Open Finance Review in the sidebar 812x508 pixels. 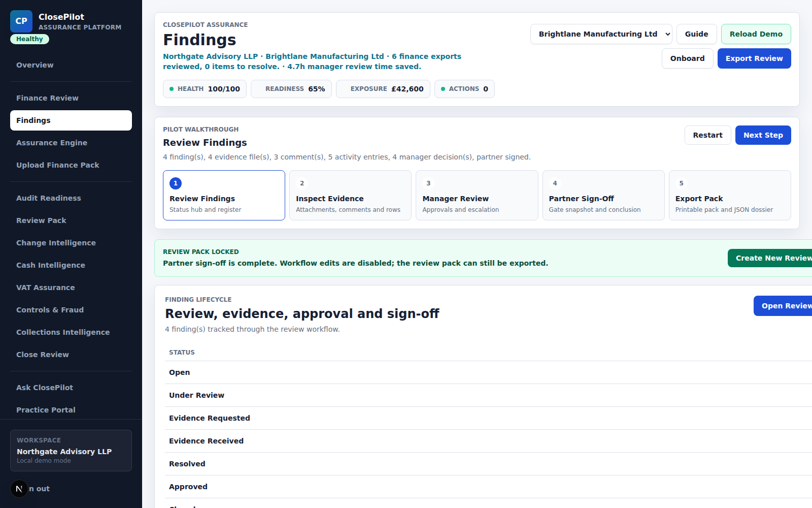71,98
